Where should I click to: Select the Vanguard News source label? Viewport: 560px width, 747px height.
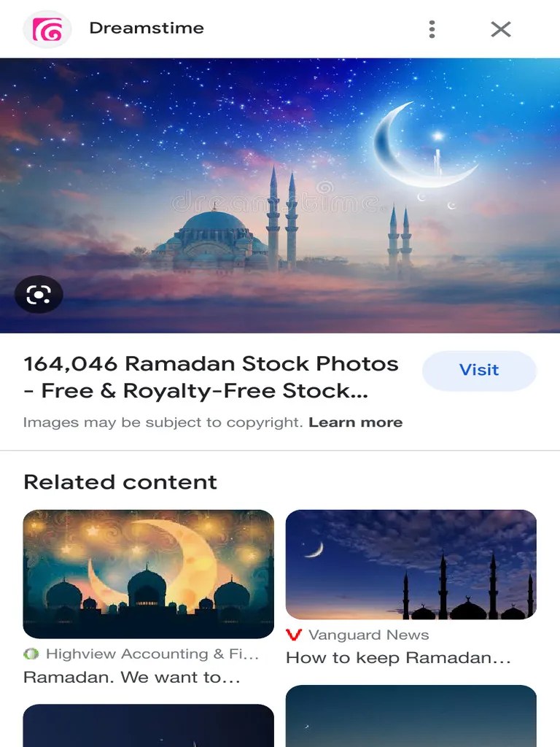coord(368,635)
